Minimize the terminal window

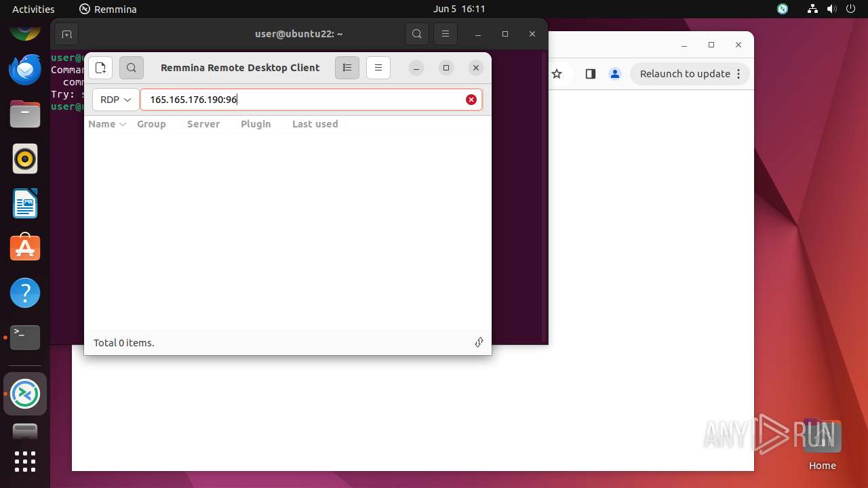point(478,34)
